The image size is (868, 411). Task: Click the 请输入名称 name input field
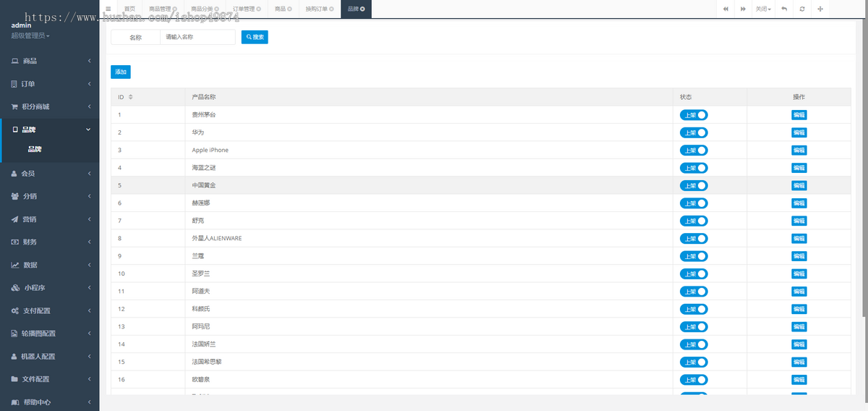[x=198, y=37]
